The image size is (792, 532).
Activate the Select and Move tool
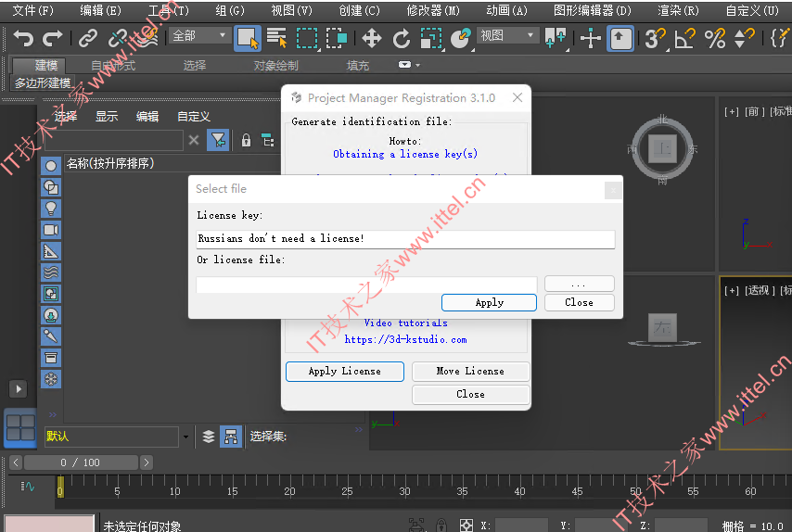point(372,38)
